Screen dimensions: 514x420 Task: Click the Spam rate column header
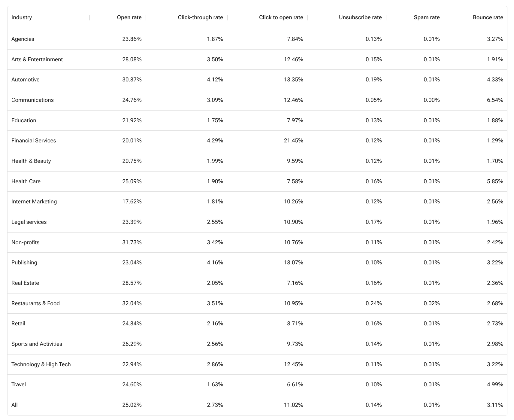pos(427,17)
